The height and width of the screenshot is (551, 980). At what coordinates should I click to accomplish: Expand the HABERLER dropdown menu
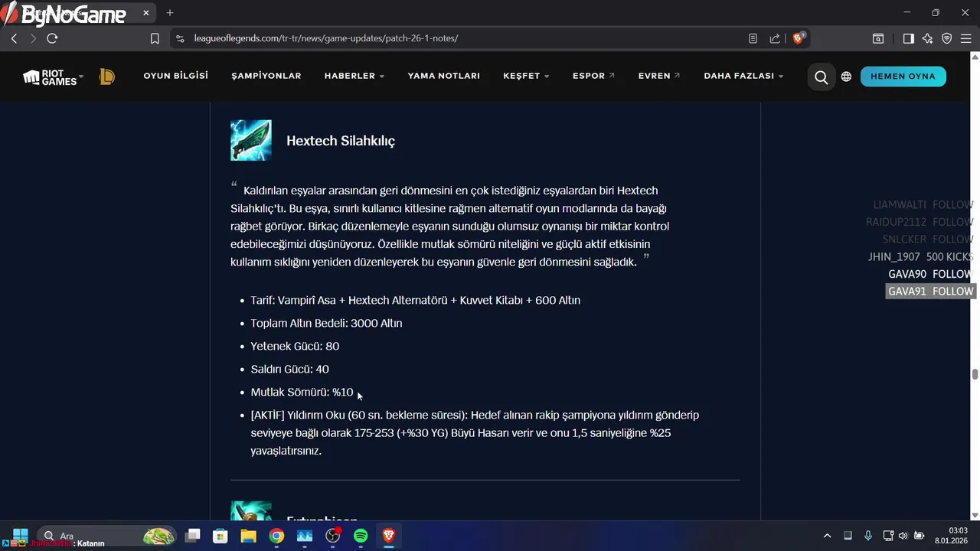click(354, 76)
